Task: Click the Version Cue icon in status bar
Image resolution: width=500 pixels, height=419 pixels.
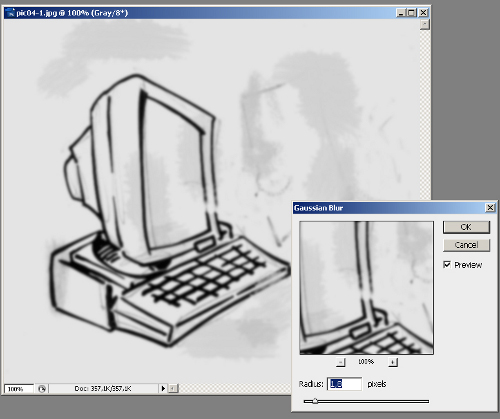Action: [42, 389]
